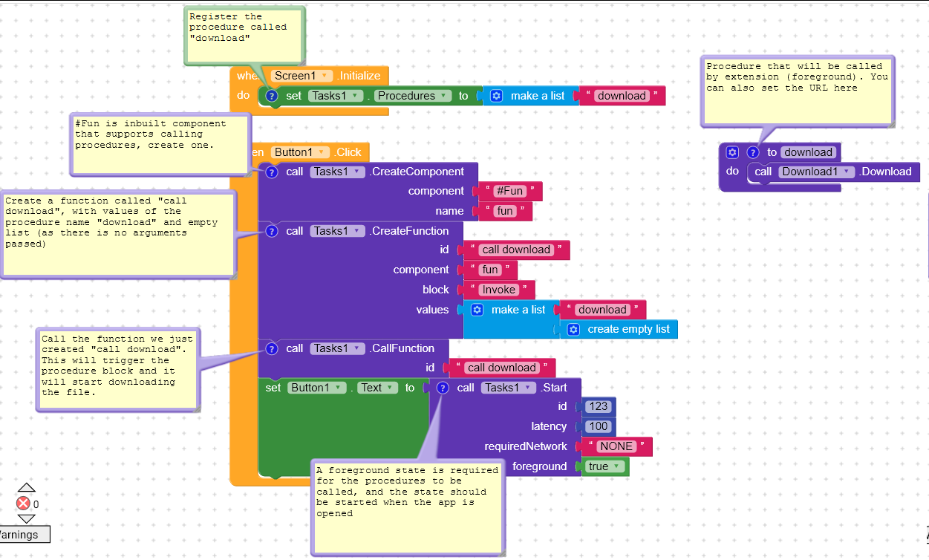Click 'values' label in CreateFunction block
This screenshot has width=929, height=560.
(432, 310)
